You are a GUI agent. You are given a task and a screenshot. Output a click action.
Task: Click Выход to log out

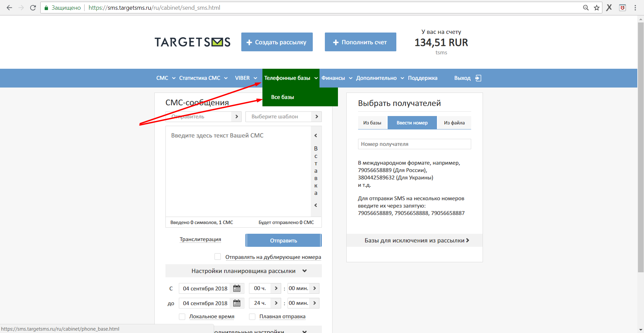point(462,78)
